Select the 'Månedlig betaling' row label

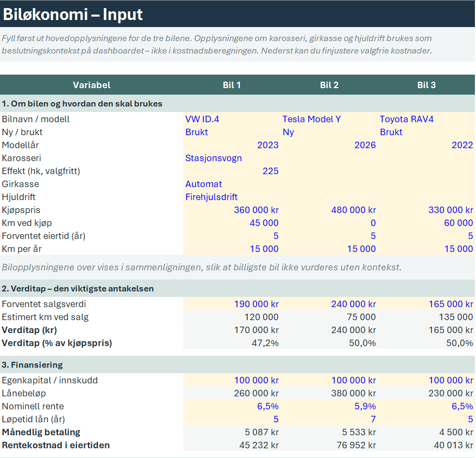(x=41, y=432)
